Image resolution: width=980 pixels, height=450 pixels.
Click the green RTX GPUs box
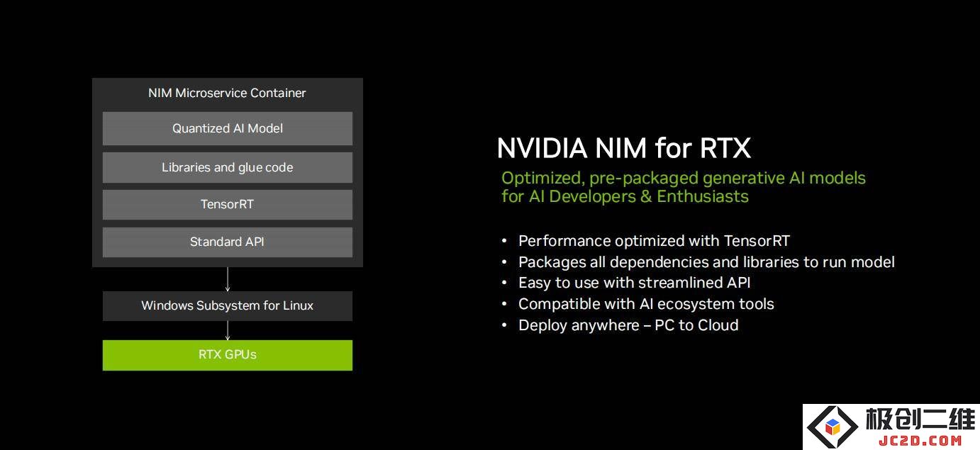228,355
